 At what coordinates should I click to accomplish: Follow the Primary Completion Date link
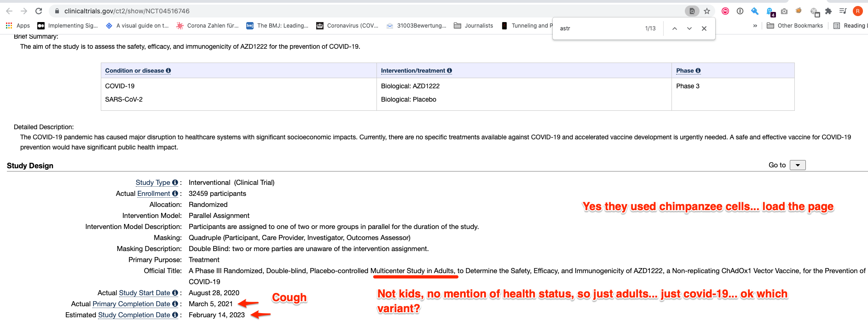pos(131,304)
